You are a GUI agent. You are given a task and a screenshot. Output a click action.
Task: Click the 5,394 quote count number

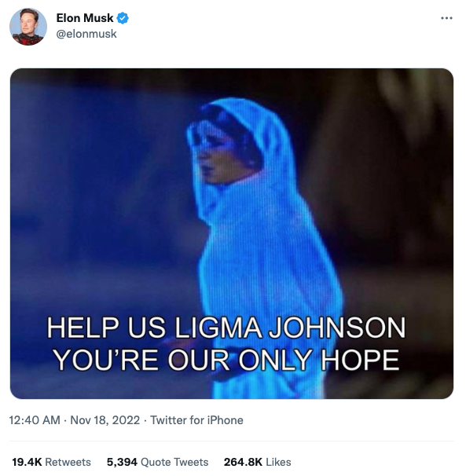(x=122, y=463)
